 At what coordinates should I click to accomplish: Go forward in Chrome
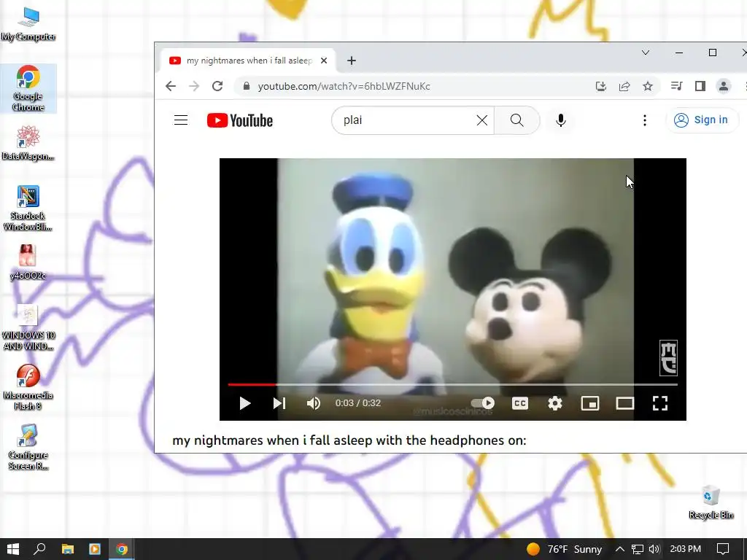pos(194,86)
